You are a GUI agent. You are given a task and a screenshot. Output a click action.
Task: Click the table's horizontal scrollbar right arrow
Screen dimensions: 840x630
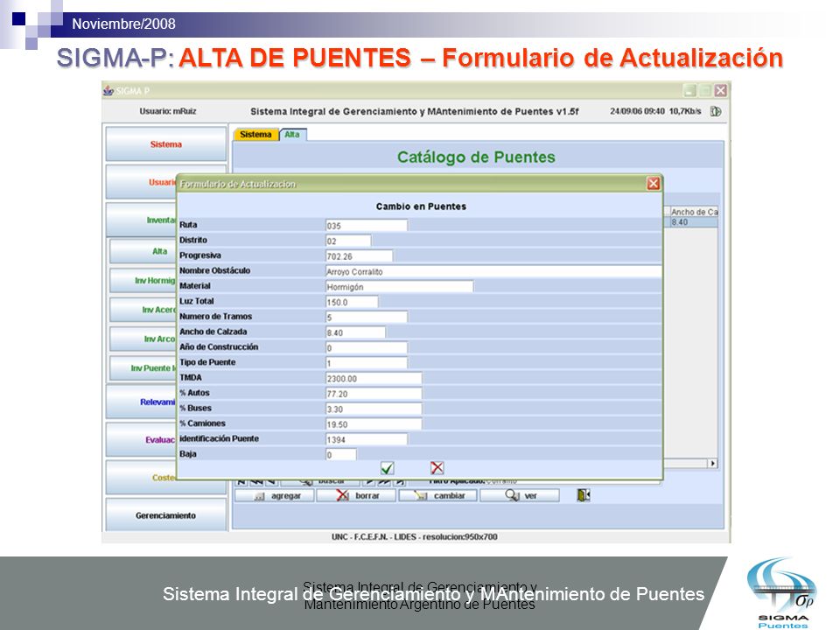click(x=712, y=464)
